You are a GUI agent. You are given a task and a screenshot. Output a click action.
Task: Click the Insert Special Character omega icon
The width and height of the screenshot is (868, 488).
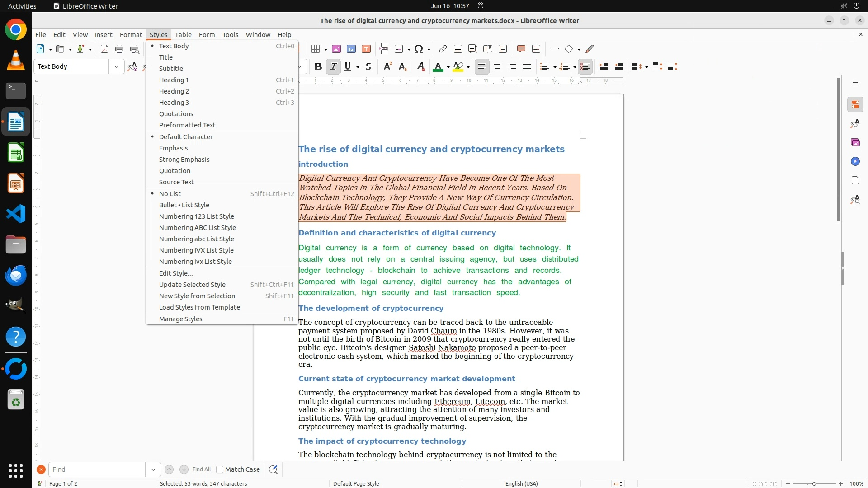click(419, 49)
